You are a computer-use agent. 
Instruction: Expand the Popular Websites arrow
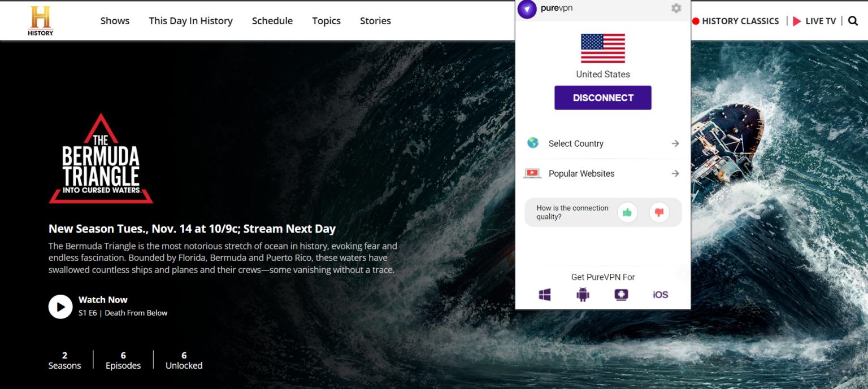pos(675,173)
